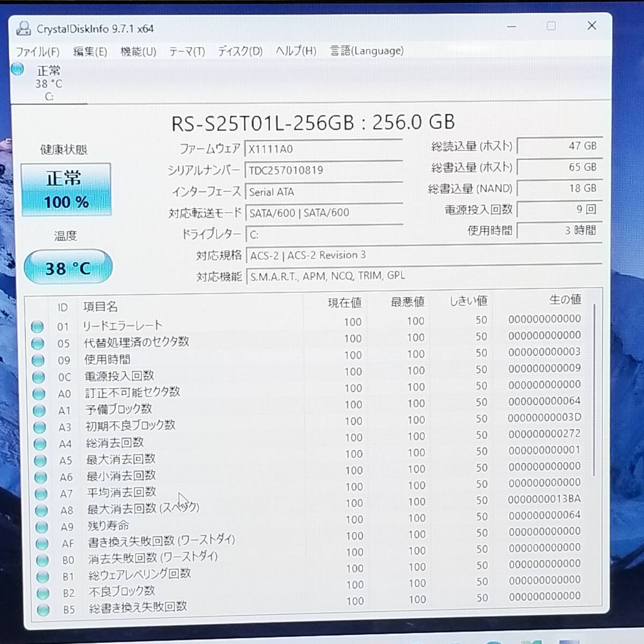This screenshot has height=644, width=644.
Task: Click status orb for A7 平均消去回数
Action: tap(41, 494)
